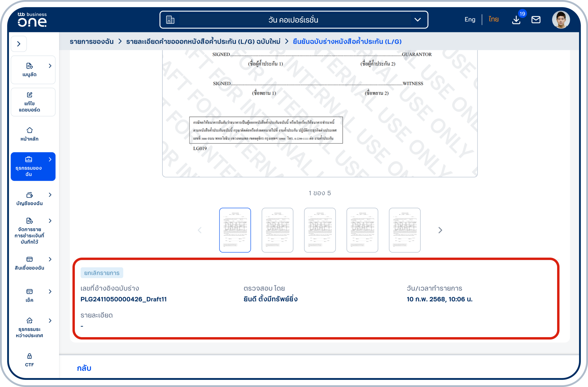
Task: Switch language to Eng
Action: pos(470,20)
